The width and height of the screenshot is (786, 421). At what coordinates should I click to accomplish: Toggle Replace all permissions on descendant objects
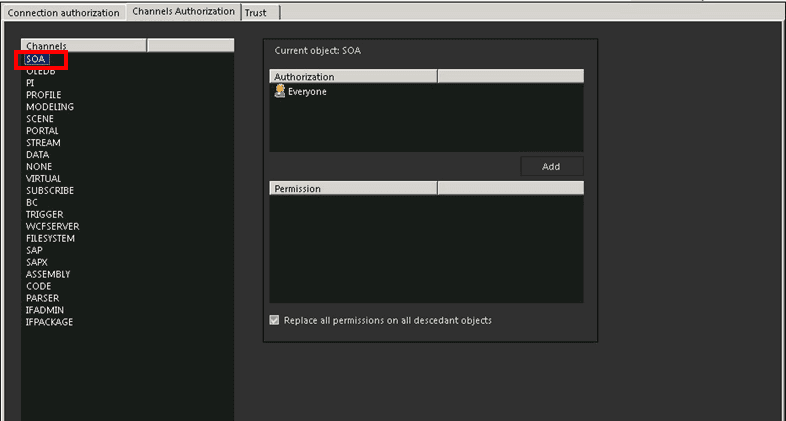[x=274, y=320]
